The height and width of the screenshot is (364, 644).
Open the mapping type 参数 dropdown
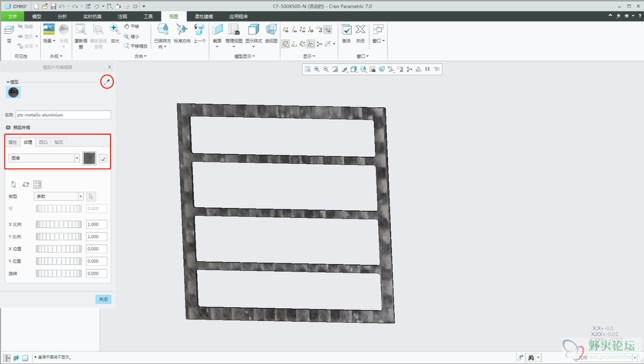click(x=81, y=196)
